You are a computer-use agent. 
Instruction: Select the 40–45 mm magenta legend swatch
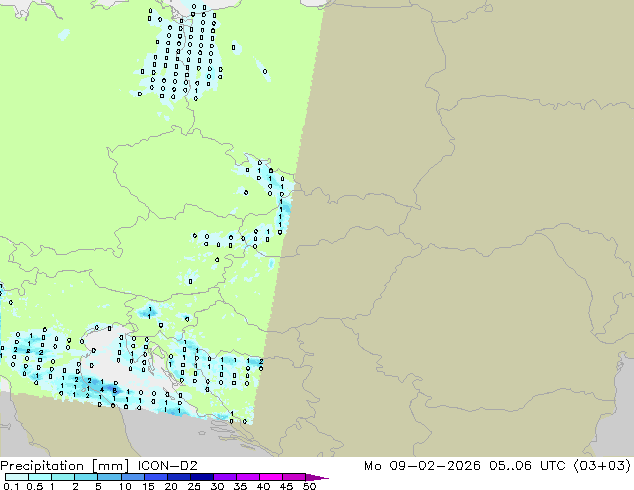tap(271, 477)
